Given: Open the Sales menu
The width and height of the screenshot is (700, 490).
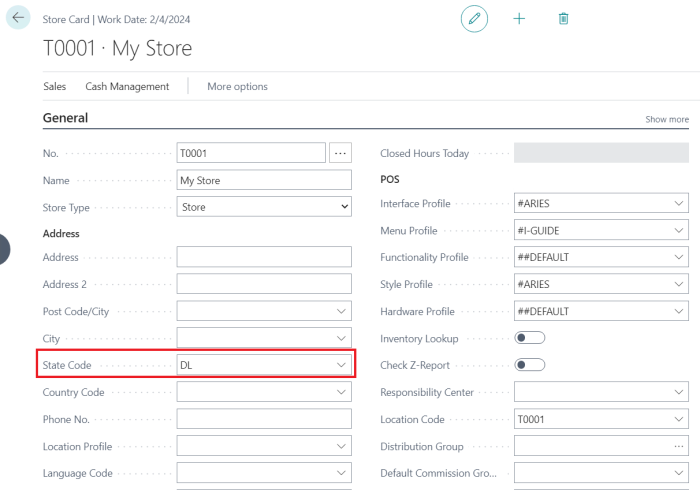Looking at the screenshot, I should tap(54, 87).
